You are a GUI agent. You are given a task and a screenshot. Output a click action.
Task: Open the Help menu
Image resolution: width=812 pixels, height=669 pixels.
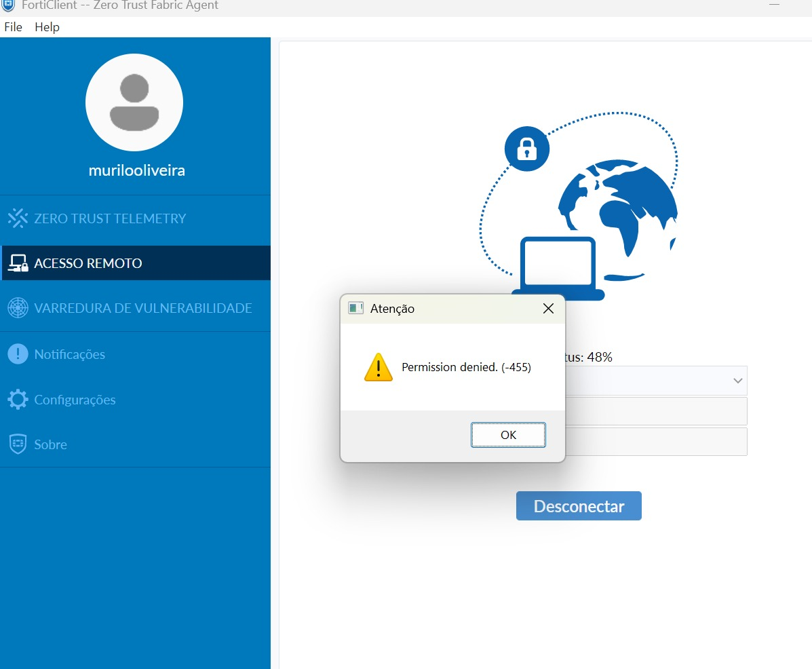coord(47,27)
